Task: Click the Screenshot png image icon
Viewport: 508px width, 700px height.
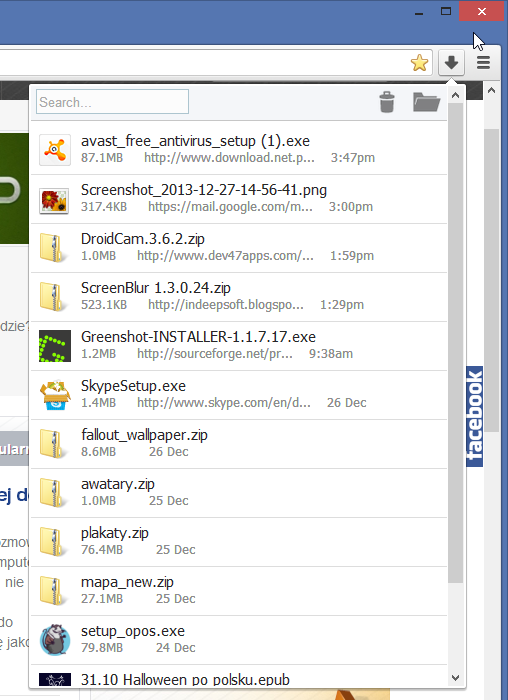Action: point(54,201)
